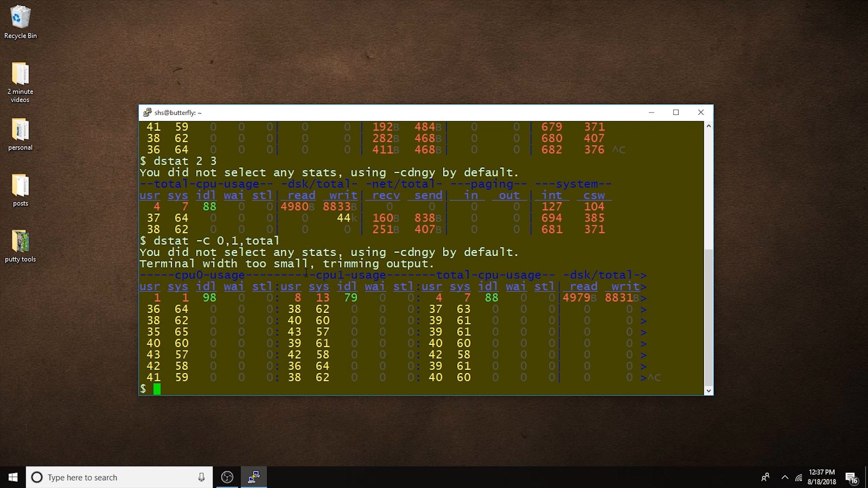Click the green terminal cursor at prompt
The image size is (868, 488).
pos(157,389)
